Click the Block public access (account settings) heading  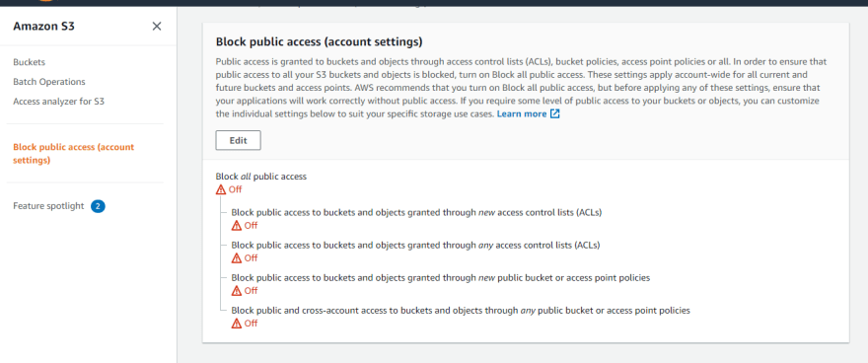click(x=319, y=41)
